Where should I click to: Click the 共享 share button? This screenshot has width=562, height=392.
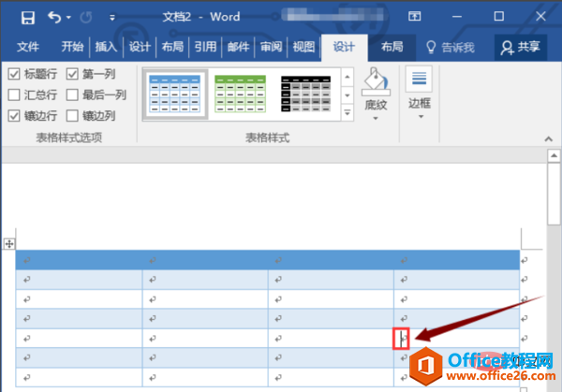point(521,48)
